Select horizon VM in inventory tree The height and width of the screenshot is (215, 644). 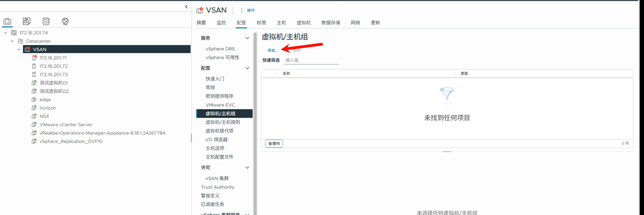[x=47, y=108]
